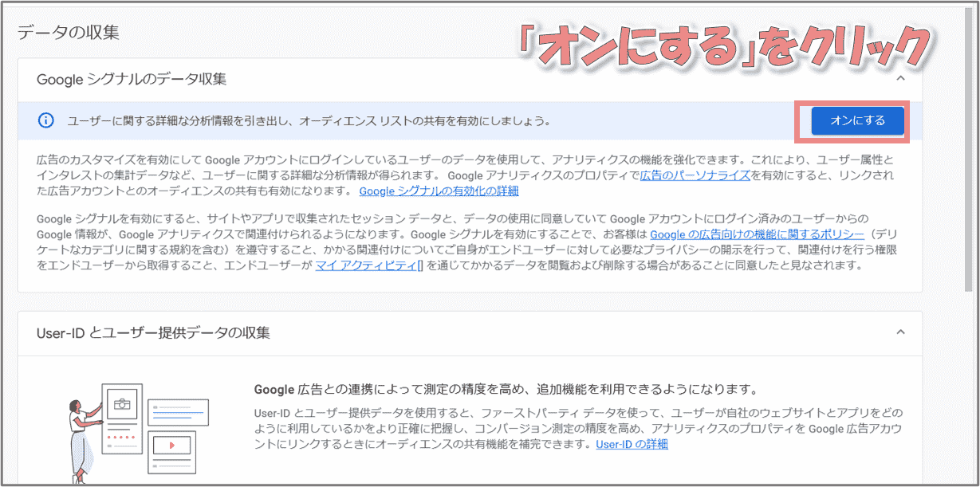The width and height of the screenshot is (980, 487).
Task: Click the User-ID とユーザー提供データの収集 heading
Action: pos(153,332)
